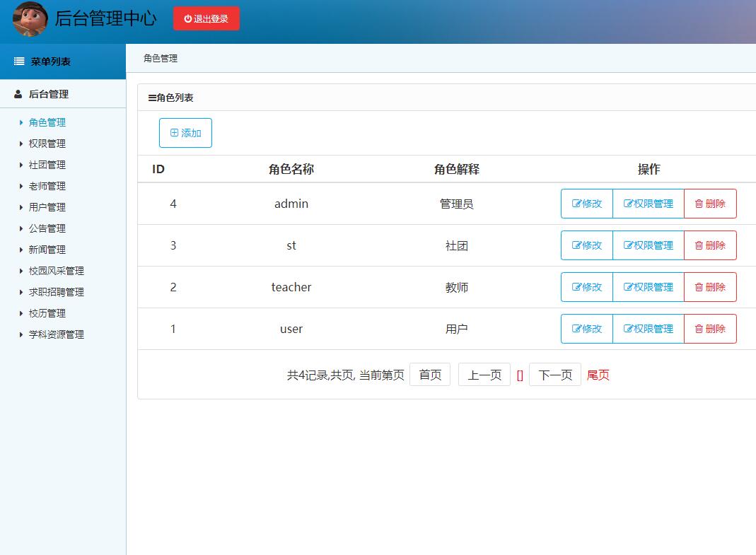The width and height of the screenshot is (756, 555).
Task: Click the list icon beside 菜单列表
Action: pyautogui.click(x=18, y=62)
